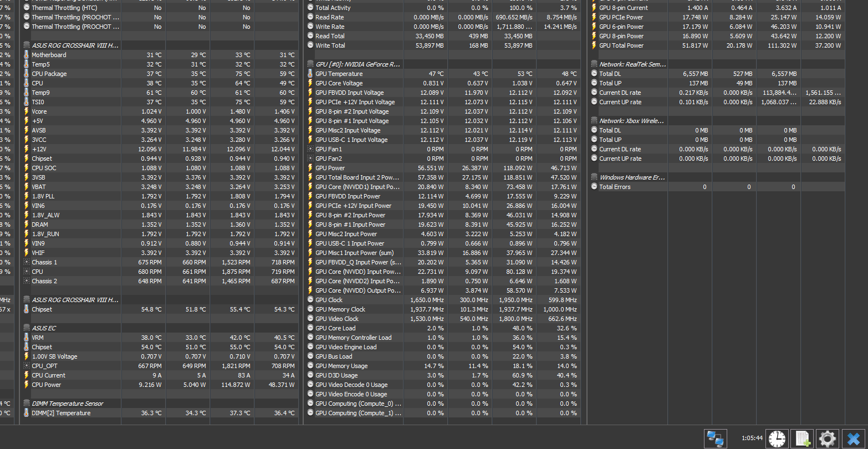The width and height of the screenshot is (868, 449).
Task: Select the TSI0 sensor row
Action: click(x=160, y=102)
